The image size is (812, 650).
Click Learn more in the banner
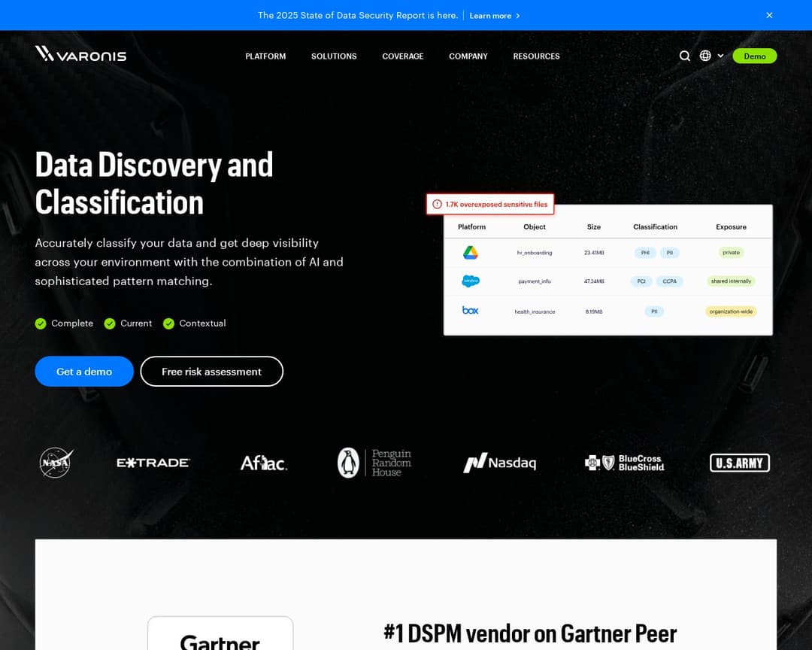tap(495, 16)
